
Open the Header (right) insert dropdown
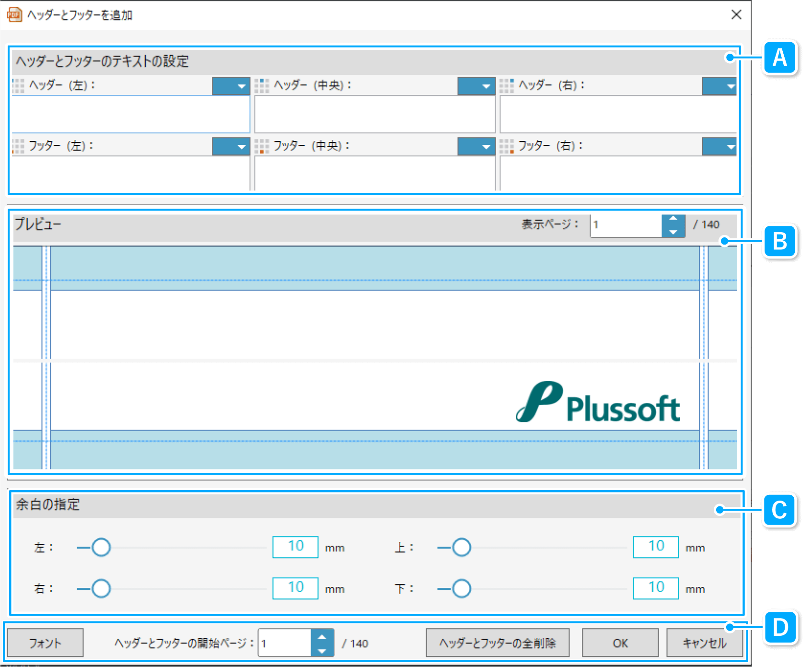click(719, 86)
